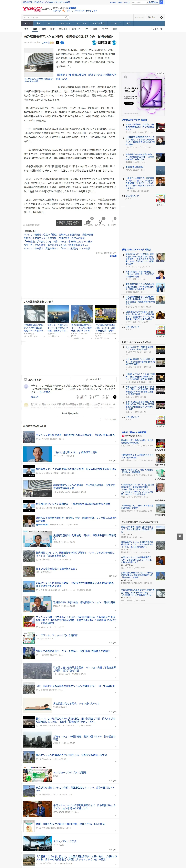186x868 pixels.
Task: Click 共感した smiley reaction on first comment
Action: click(81, 397)
